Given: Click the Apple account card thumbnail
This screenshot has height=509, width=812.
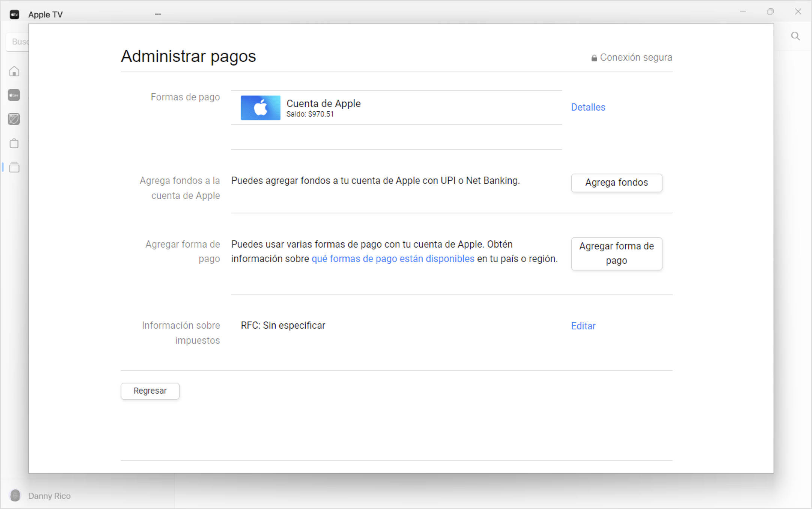Looking at the screenshot, I should pos(260,108).
